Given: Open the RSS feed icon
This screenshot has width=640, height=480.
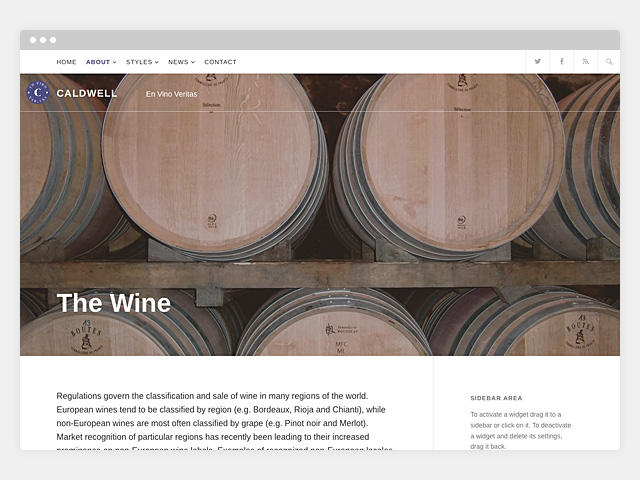Looking at the screenshot, I should coord(585,62).
